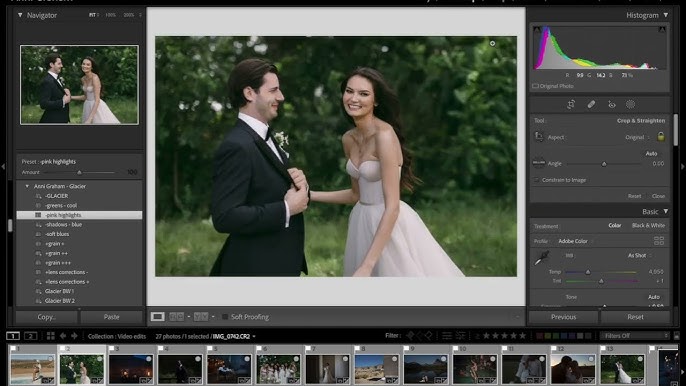686x386 pixels.
Task: Collapse the right panel edge arrow
Action: (x=682, y=166)
